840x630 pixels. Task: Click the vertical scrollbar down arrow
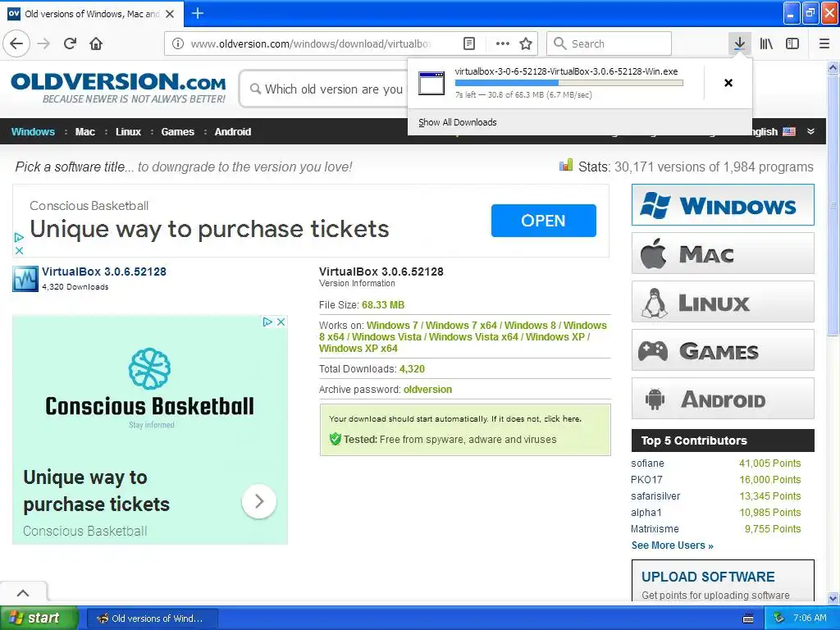pyautogui.click(x=833, y=597)
